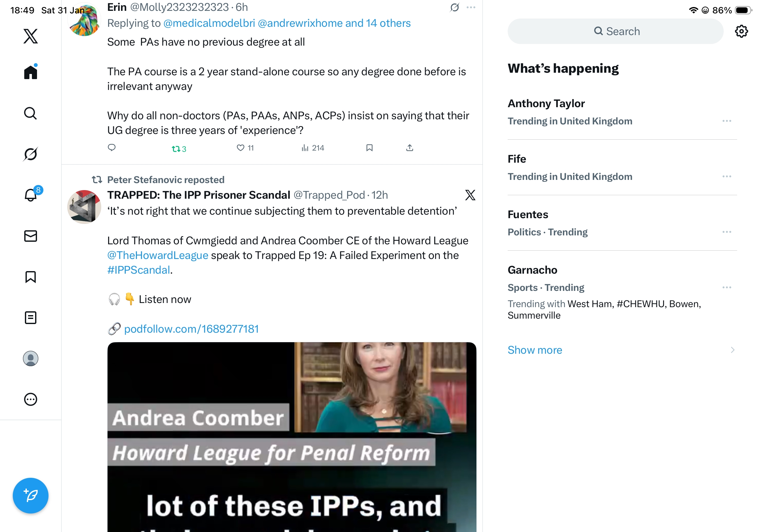Open more options for Fife trend
Screen dimensions: 762x532
coord(727,176)
